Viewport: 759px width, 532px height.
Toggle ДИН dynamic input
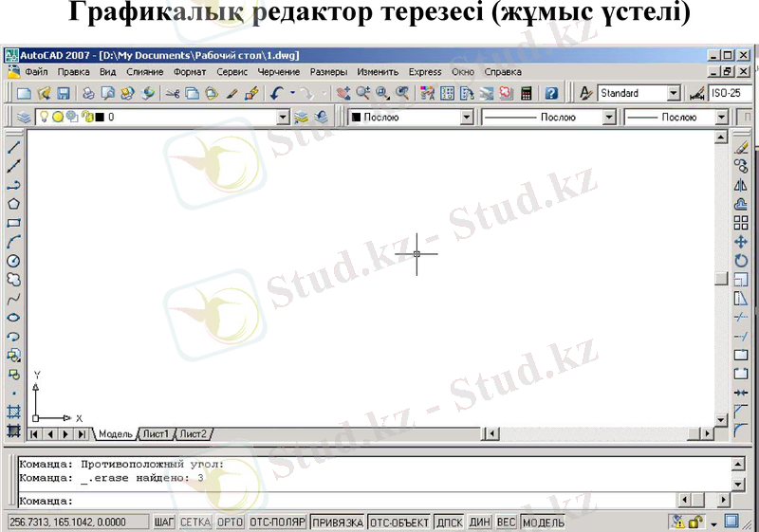point(480,523)
